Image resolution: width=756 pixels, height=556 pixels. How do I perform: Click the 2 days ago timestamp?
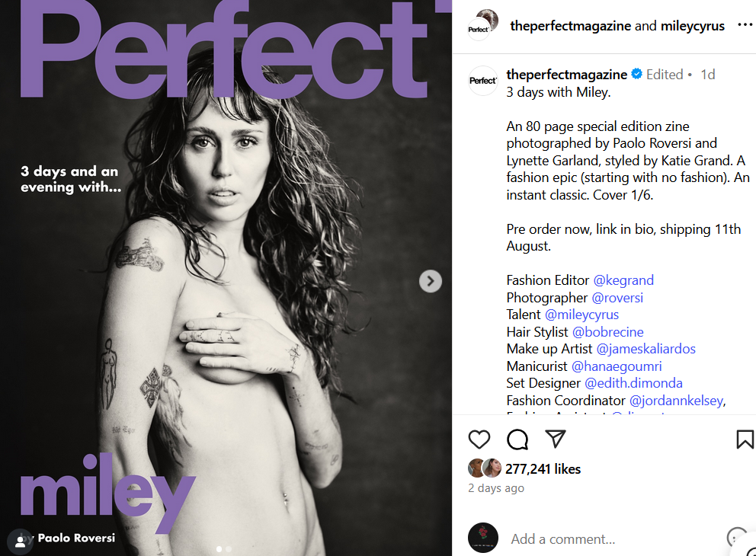(495, 488)
